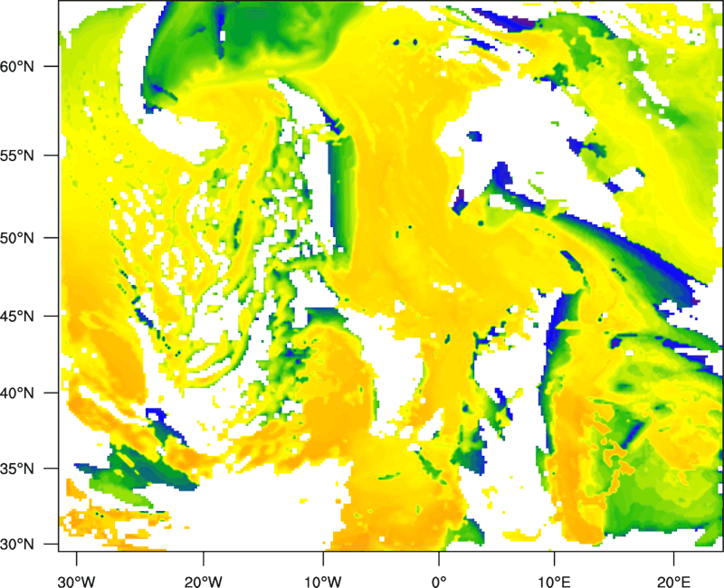The height and width of the screenshot is (588, 724).
Task: Click the 45°N latitude label
Action: (17, 317)
